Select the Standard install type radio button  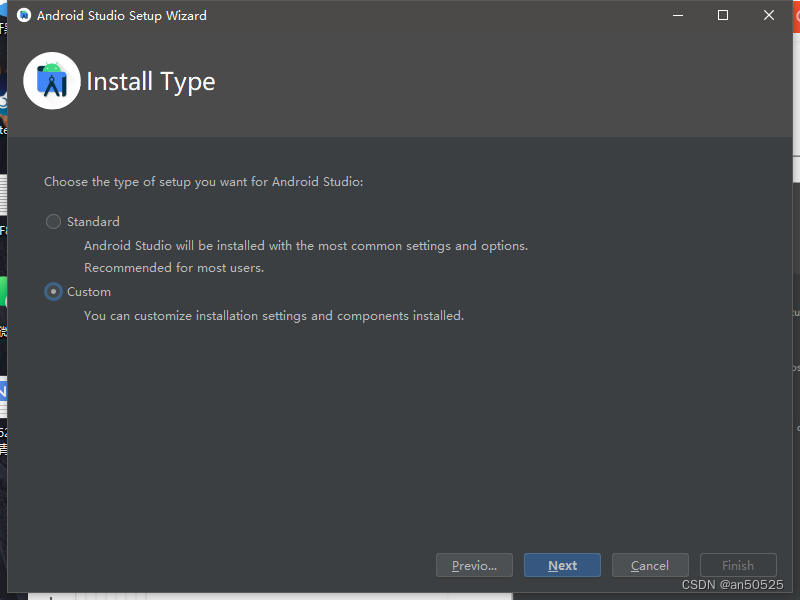click(x=53, y=221)
